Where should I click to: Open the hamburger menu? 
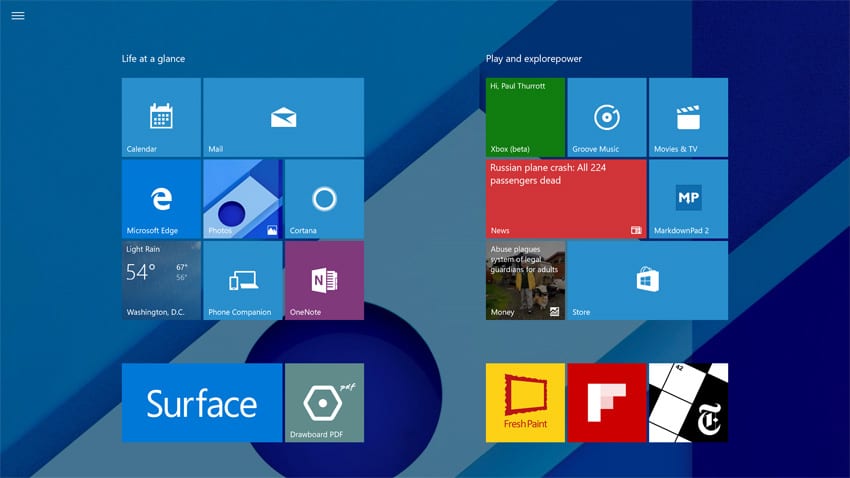pos(18,16)
